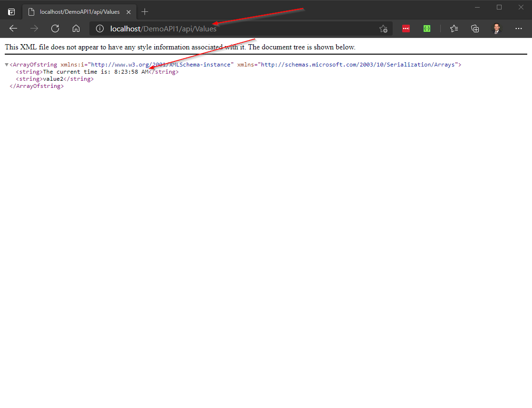Click the value2 string text
The image size is (532, 408).
pos(53,79)
